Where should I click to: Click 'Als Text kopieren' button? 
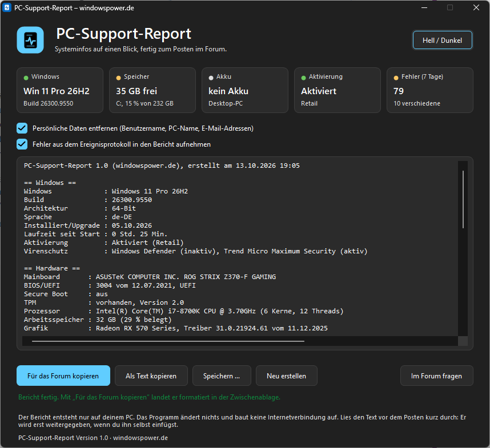tap(151, 376)
